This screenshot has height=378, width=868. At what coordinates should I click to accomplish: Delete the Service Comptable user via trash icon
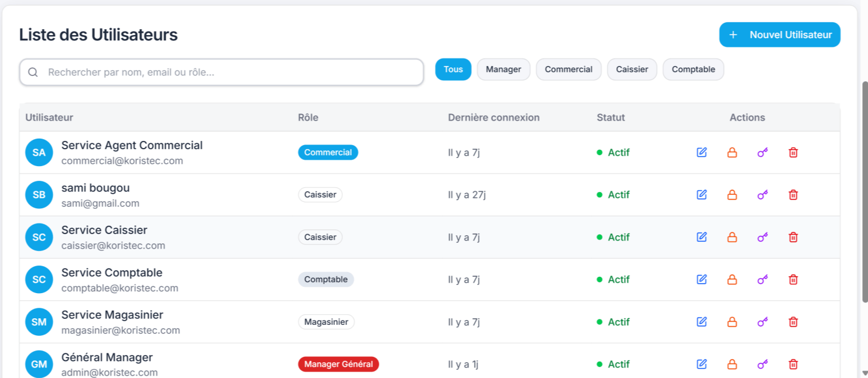(793, 280)
